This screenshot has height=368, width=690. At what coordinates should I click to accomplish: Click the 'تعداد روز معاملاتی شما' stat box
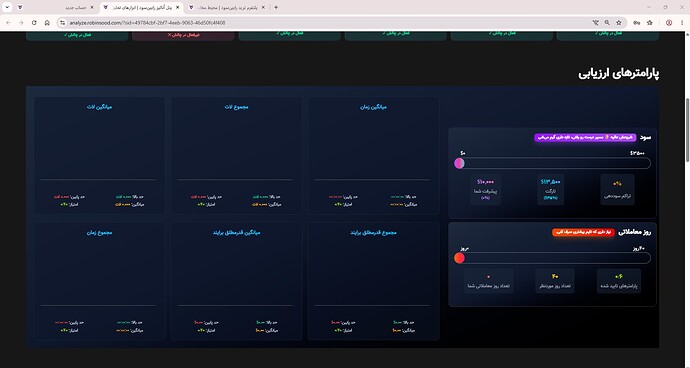coord(488,281)
